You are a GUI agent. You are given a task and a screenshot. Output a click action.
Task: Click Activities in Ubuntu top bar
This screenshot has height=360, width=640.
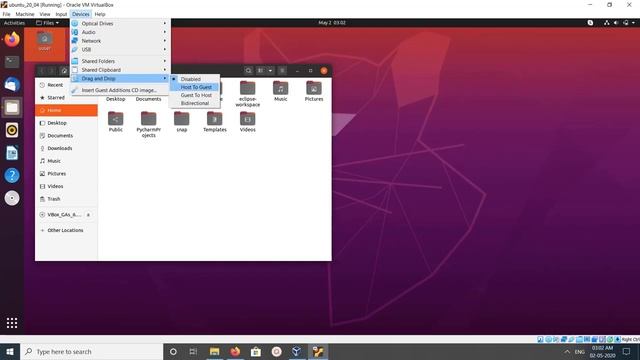[14, 23]
